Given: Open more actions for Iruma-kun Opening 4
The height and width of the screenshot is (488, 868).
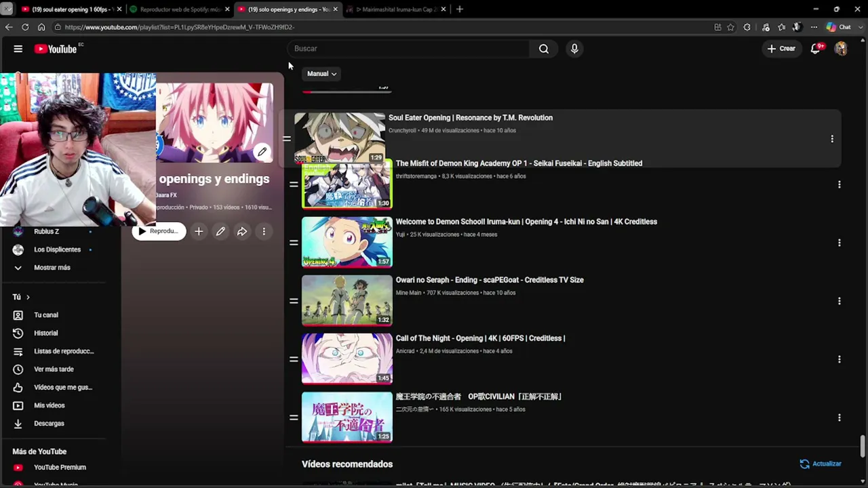Looking at the screenshot, I should [x=840, y=243].
